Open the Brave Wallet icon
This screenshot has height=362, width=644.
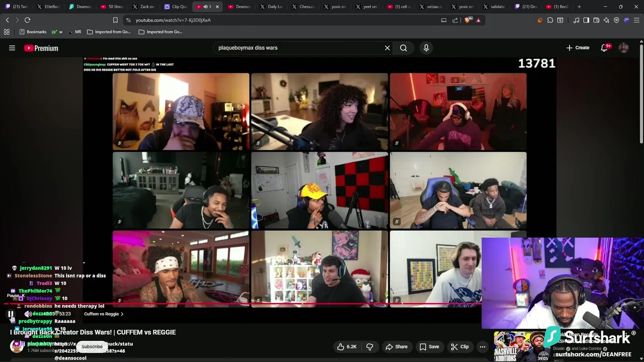596,20
